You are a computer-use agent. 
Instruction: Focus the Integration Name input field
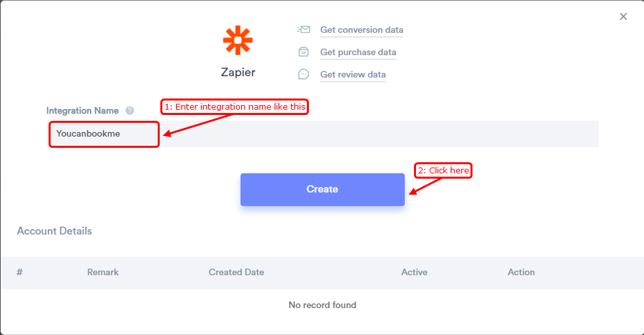click(323, 134)
